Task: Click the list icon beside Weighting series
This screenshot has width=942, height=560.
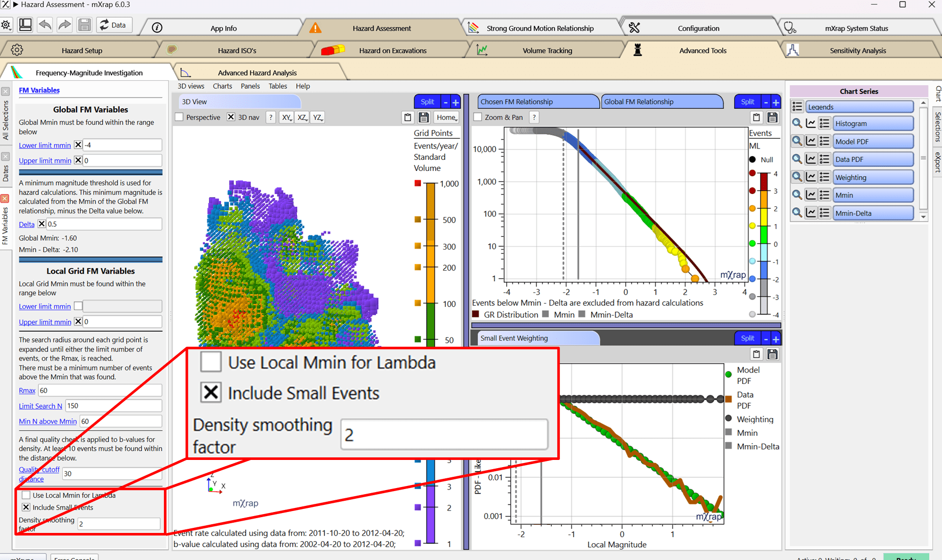Action: click(824, 177)
